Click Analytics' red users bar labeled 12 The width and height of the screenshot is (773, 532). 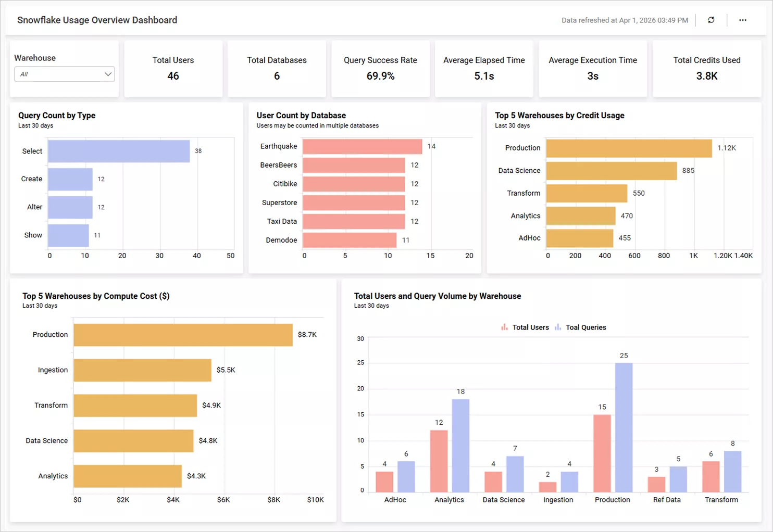point(439,461)
